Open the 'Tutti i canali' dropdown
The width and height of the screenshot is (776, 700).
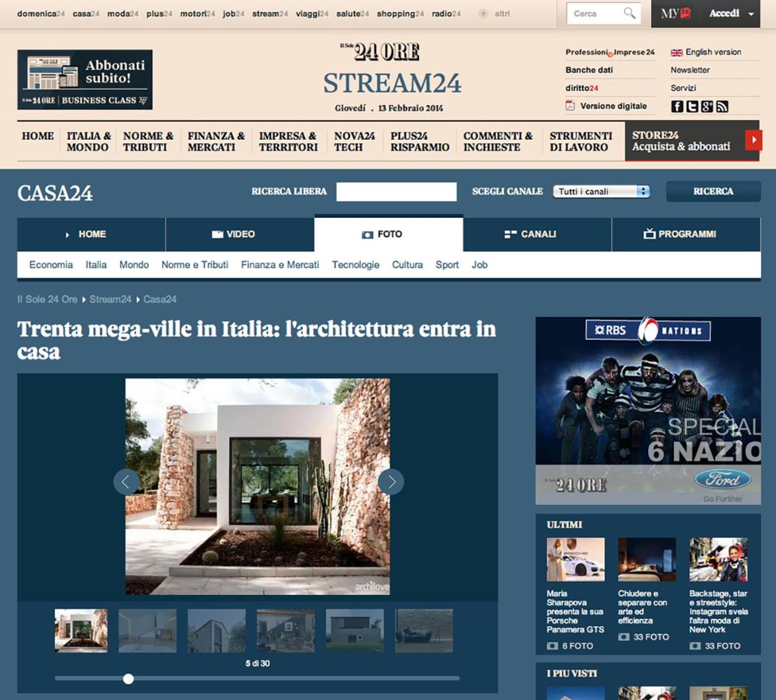pyautogui.click(x=601, y=192)
